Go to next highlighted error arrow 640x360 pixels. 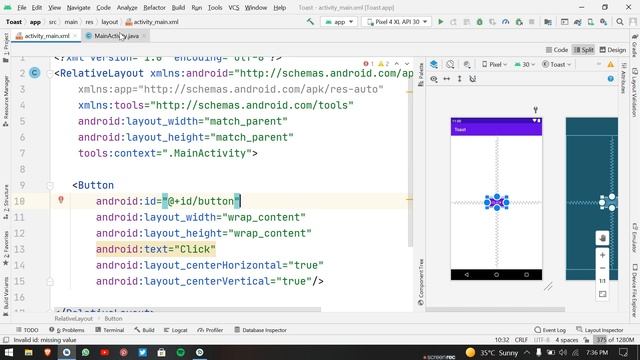[407, 64]
